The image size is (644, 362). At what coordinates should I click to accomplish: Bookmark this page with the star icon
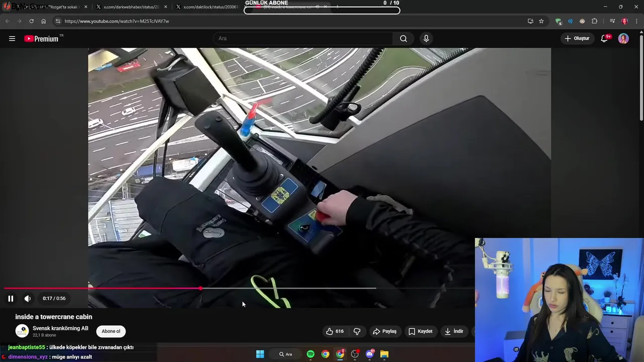point(541,21)
